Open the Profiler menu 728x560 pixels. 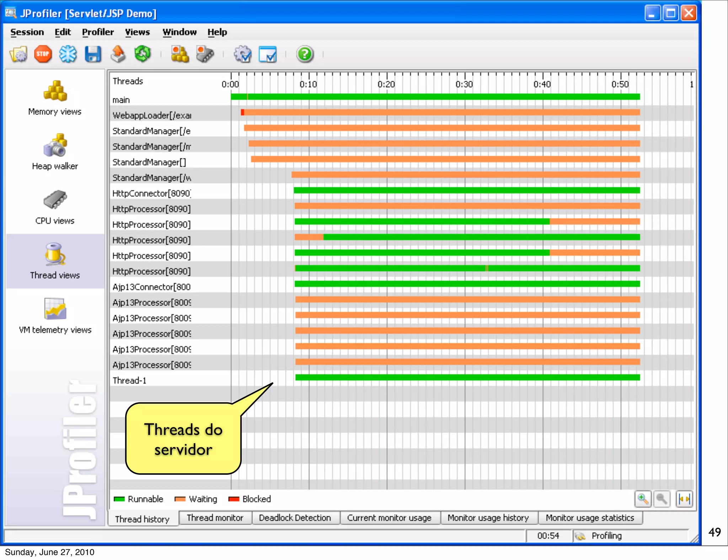98,32
